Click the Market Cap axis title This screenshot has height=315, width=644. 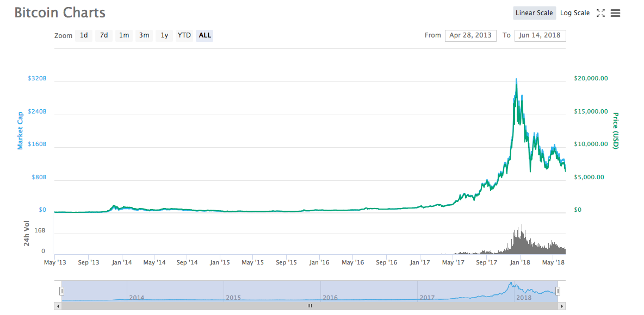coord(20,131)
